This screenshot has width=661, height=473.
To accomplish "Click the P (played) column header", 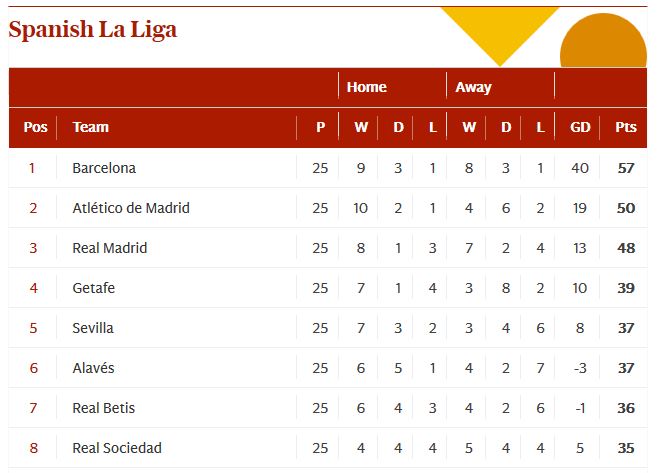I will (320, 127).
